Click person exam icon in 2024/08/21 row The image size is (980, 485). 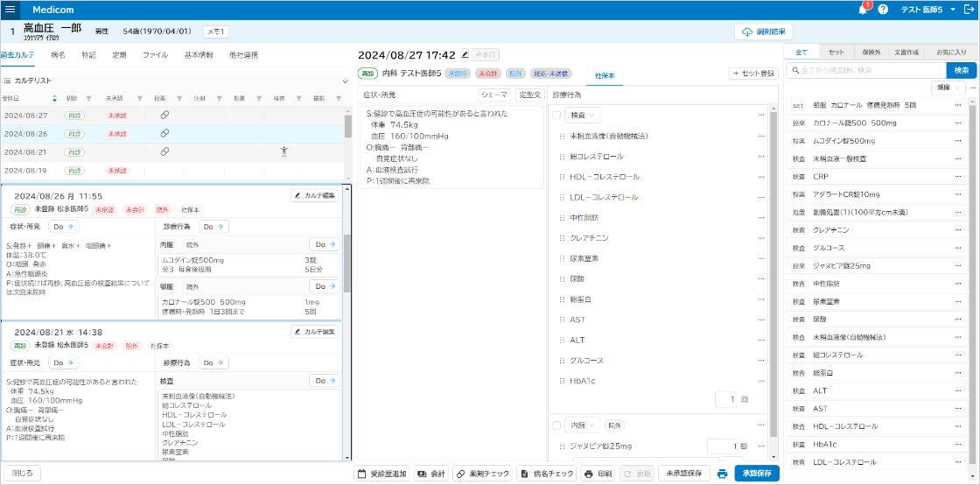click(x=284, y=151)
